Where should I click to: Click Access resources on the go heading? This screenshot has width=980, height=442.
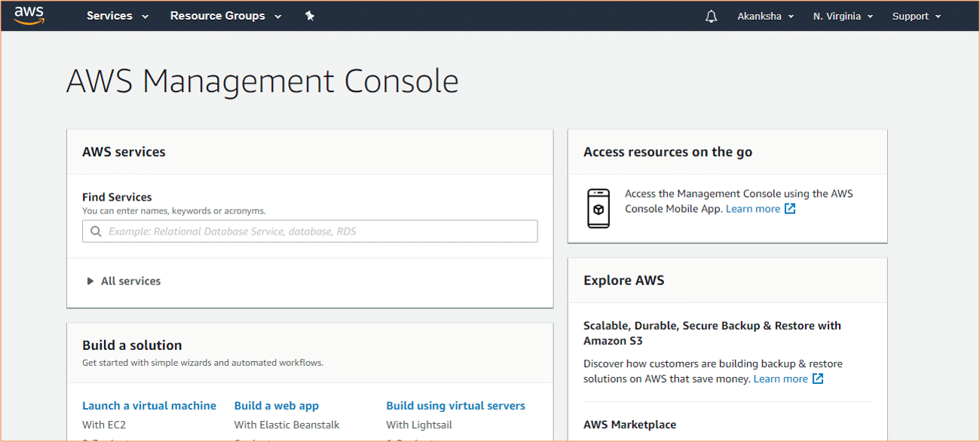coord(668,152)
